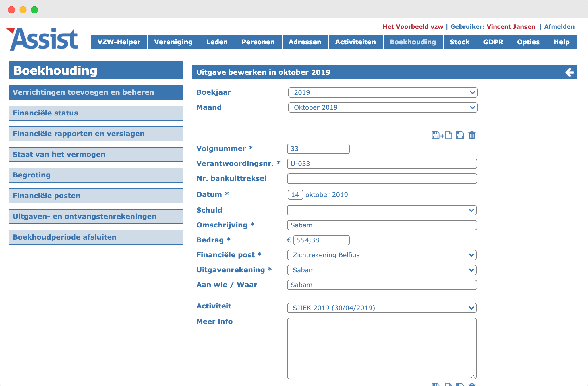Viewport: 588px width, 386px height.
Task: Click the Assist logo
Action: [x=42, y=39]
